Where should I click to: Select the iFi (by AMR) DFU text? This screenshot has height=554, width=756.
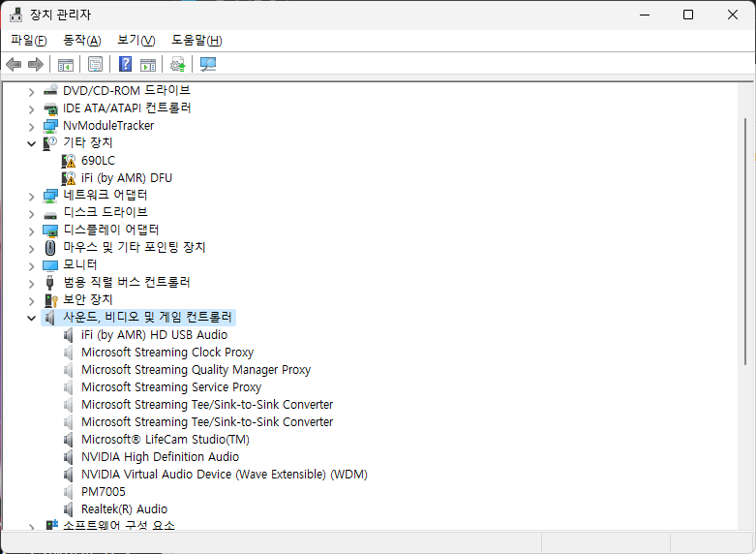[x=127, y=178]
